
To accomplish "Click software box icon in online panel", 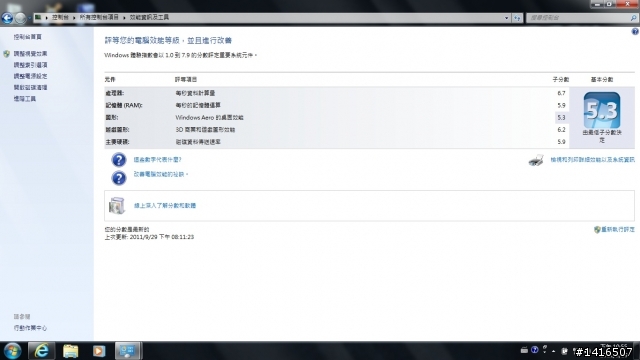I will [117, 205].
